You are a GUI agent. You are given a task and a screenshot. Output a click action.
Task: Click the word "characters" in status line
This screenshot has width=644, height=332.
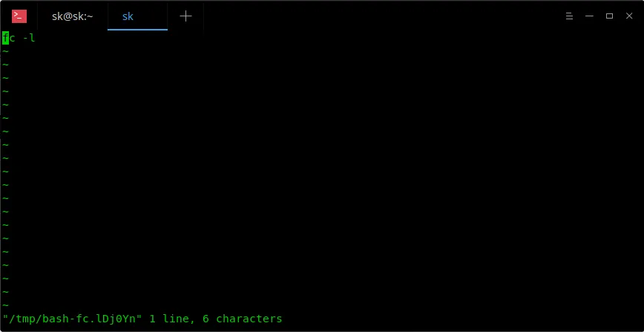point(249,319)
